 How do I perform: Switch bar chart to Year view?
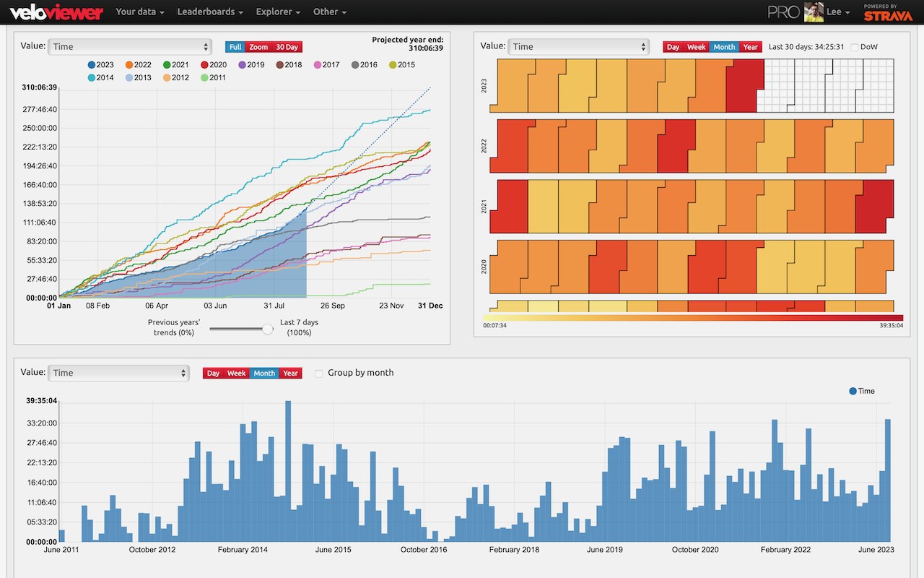tap(290, 374)
